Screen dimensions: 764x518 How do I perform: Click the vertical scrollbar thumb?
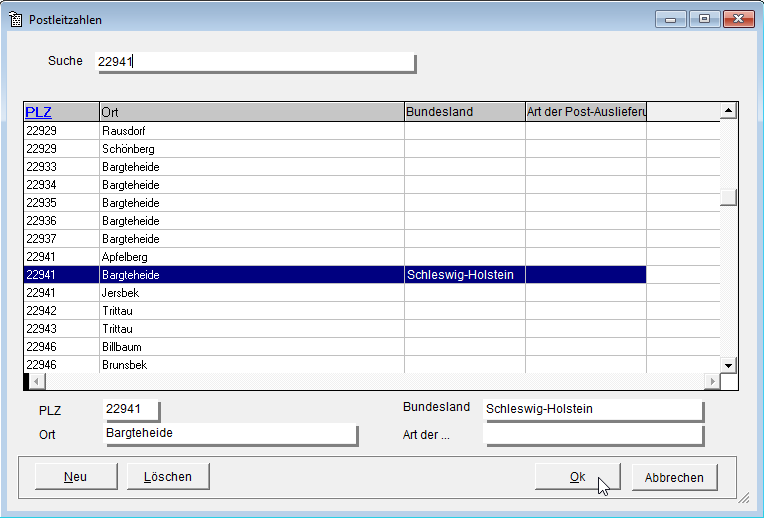728,197
